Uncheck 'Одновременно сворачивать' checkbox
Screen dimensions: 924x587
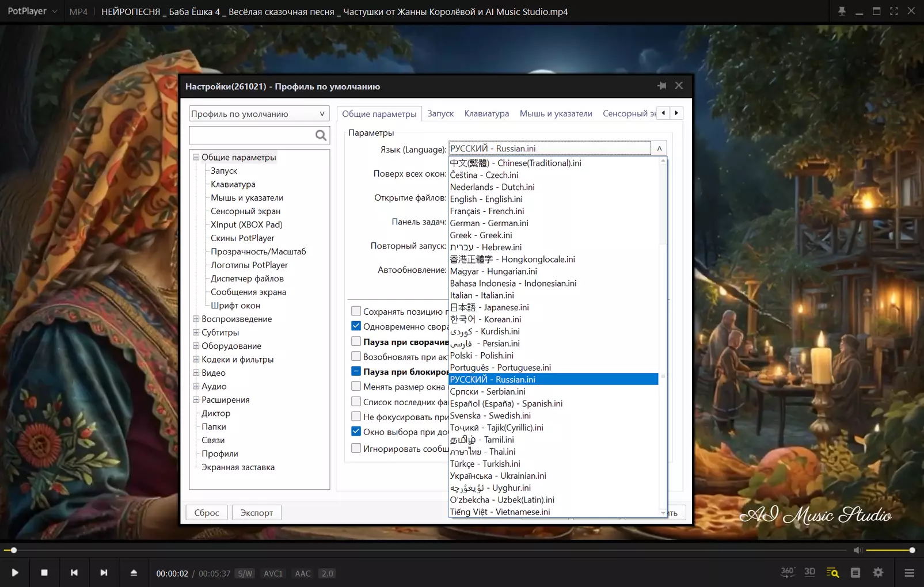(356, 326)
